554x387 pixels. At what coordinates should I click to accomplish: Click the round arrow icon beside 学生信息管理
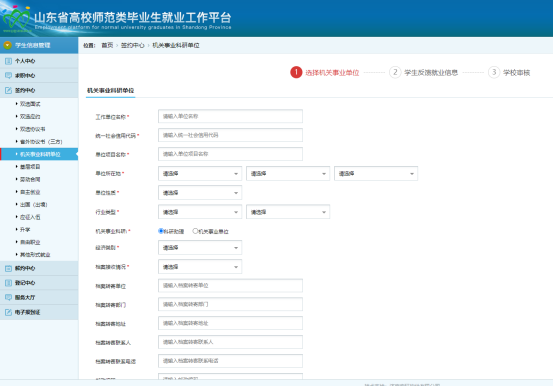tap(7, 45)
